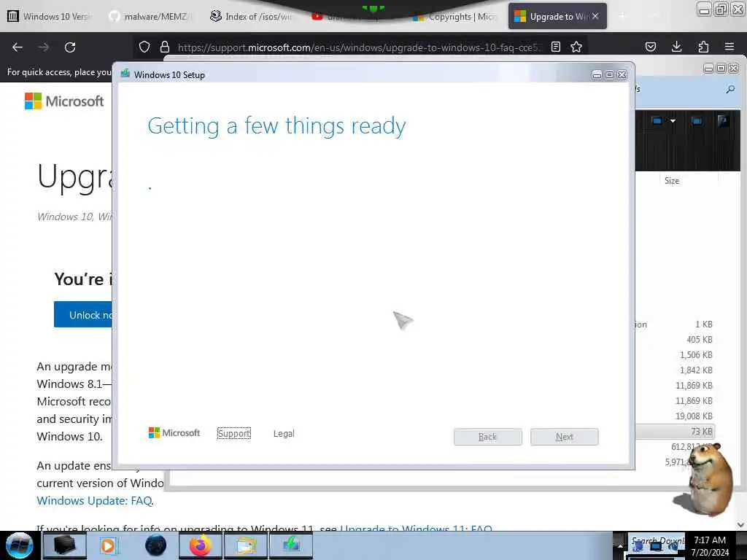Image resolution: width=747 pixels, height=560 pixels.
Task: Click Support link in Windows 10 Setup
Action: point(233,433)
